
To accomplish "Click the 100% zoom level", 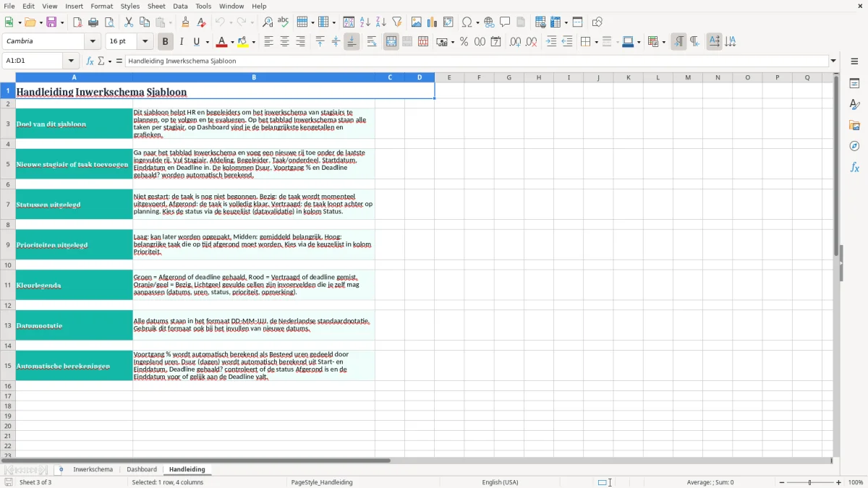I will click(856, 482).
